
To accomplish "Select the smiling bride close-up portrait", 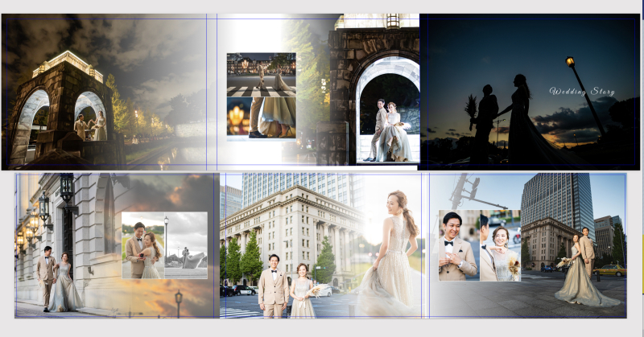I will [x=501, y=245].
